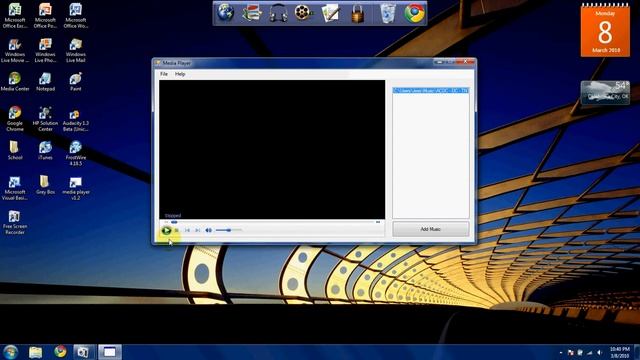Mute the Media Player sound

209,230
